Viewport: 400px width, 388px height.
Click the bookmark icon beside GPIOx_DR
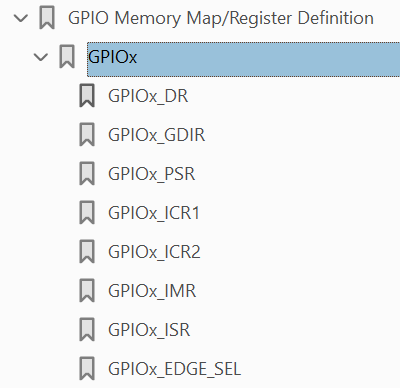pos(87,96)
